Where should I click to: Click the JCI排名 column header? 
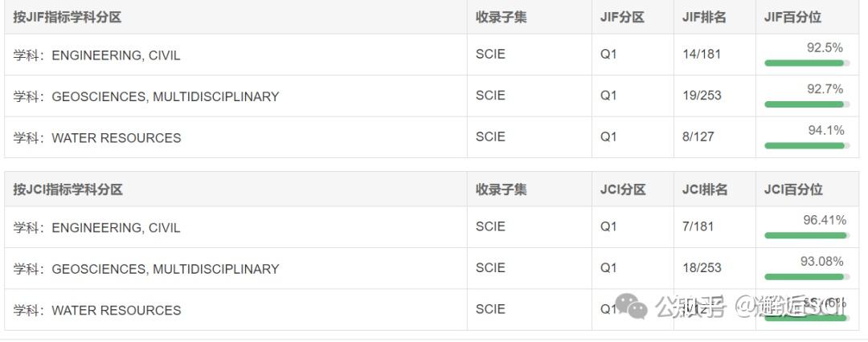click(705, 189)
